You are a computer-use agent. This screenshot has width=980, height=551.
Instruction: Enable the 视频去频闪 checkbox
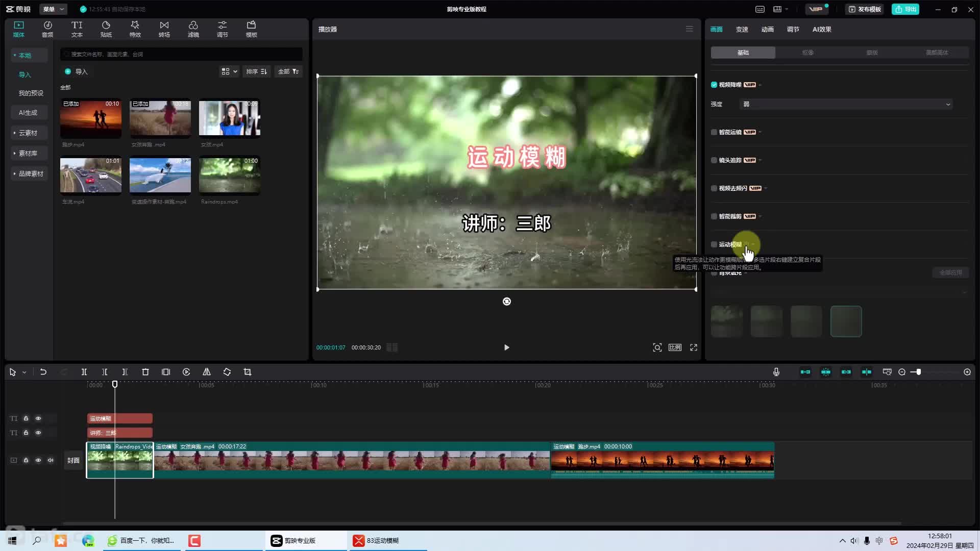[x=714, y=188]
